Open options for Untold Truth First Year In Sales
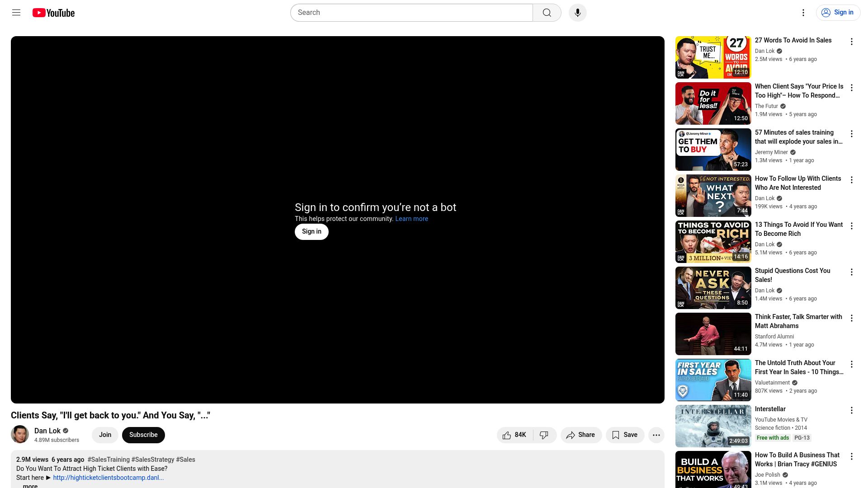This screenshot has width=868, height=488. pyautogui.click(x=851, y=364)
